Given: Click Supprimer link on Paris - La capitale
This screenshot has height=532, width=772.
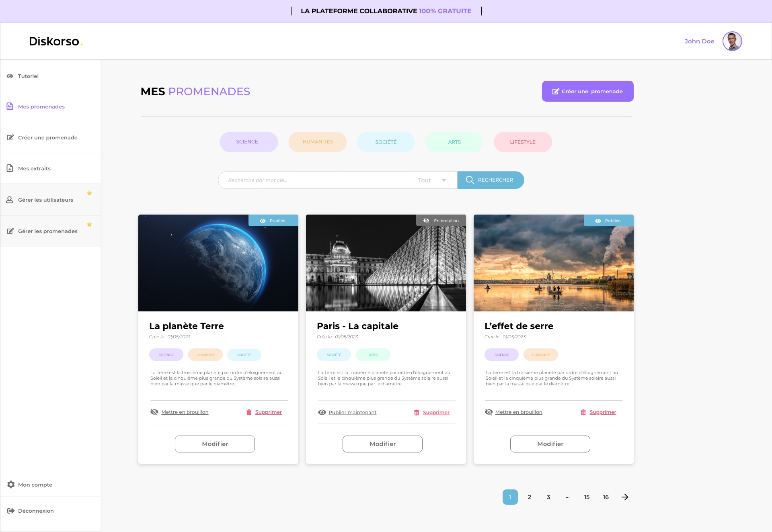Looking at the screenshot, I should click(436, 413).
